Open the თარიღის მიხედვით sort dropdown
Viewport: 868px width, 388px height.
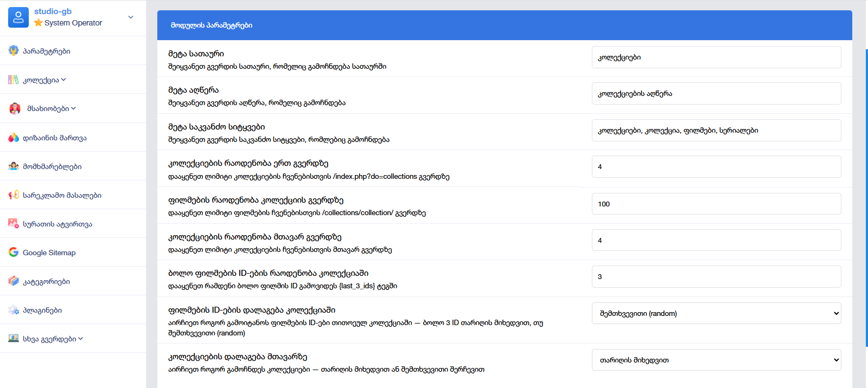(x=716, y=360)
